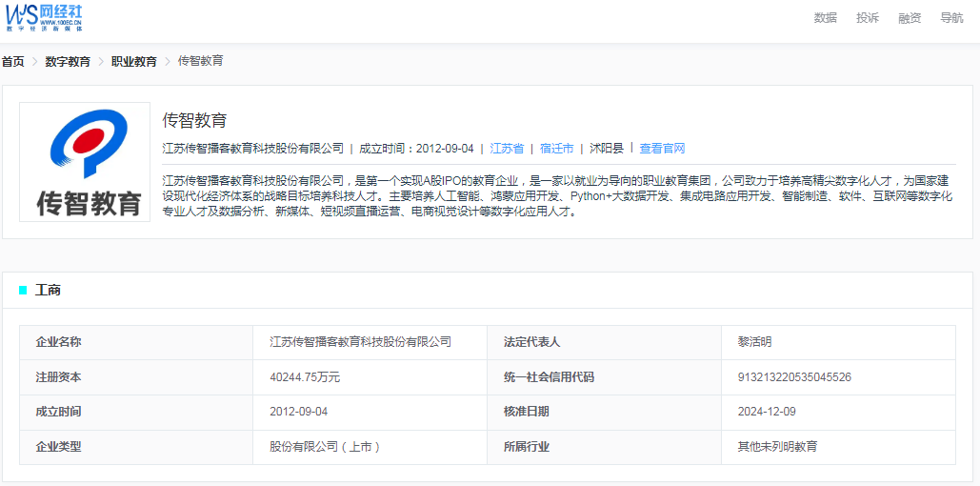Click the 法定代表人 label cell
Viewport: 980px width, 486px height.
pyautogui.click(x=605, y=342)
